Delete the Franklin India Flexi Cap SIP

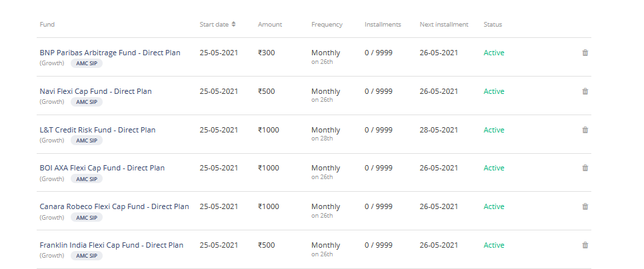585,245
